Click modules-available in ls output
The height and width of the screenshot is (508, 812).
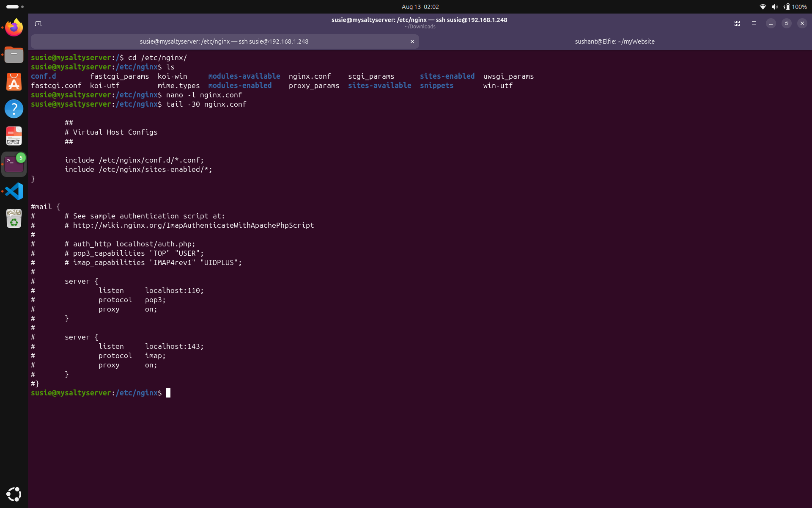click(244, 76)
